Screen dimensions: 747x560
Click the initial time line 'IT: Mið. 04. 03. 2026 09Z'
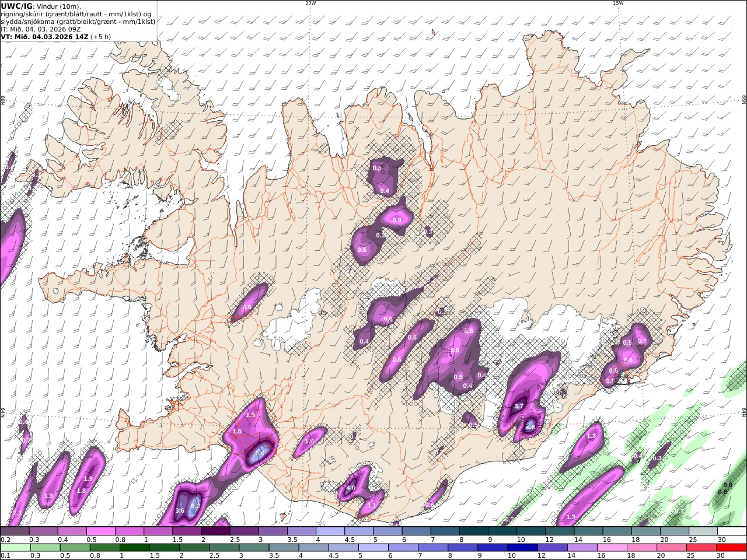coord(41,29)
